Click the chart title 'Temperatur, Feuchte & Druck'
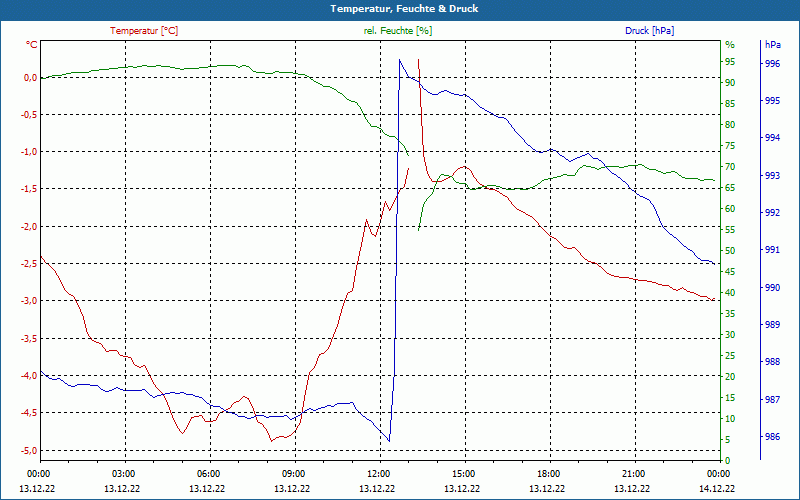This screenshot has width=800, height=500. click(404, 9)
